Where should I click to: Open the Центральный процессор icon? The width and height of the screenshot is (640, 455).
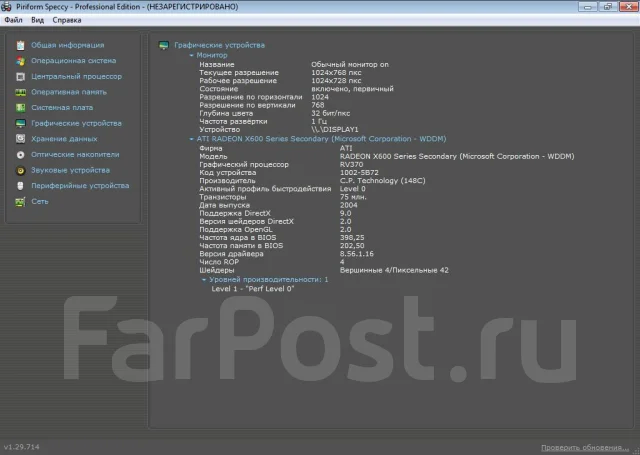tap(20, 77)
